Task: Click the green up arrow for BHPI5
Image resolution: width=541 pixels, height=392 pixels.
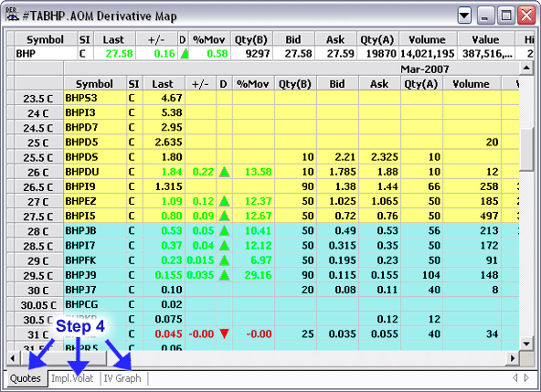Action: (224, 216)
